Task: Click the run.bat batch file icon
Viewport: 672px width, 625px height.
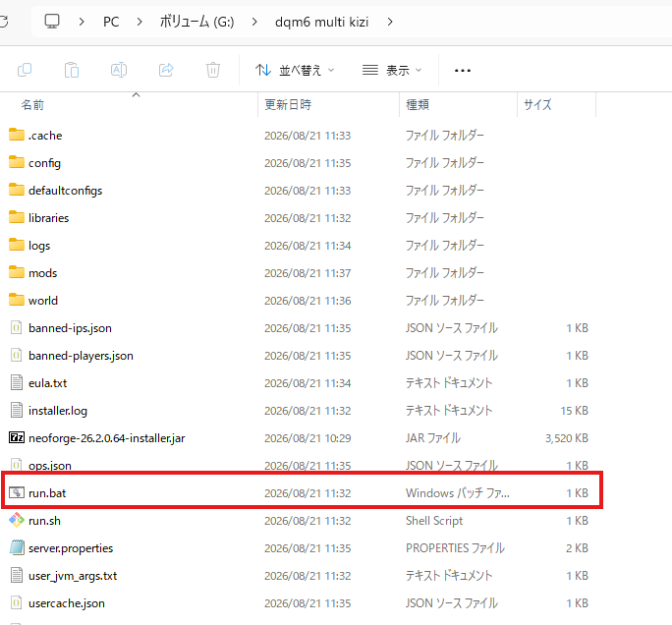Action: click(17, 492)
